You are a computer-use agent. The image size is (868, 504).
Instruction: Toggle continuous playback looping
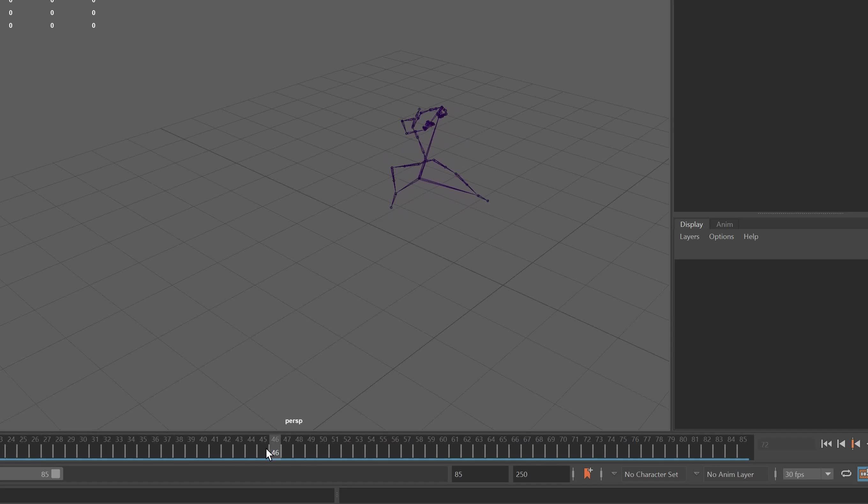click(x=846, y=474)
